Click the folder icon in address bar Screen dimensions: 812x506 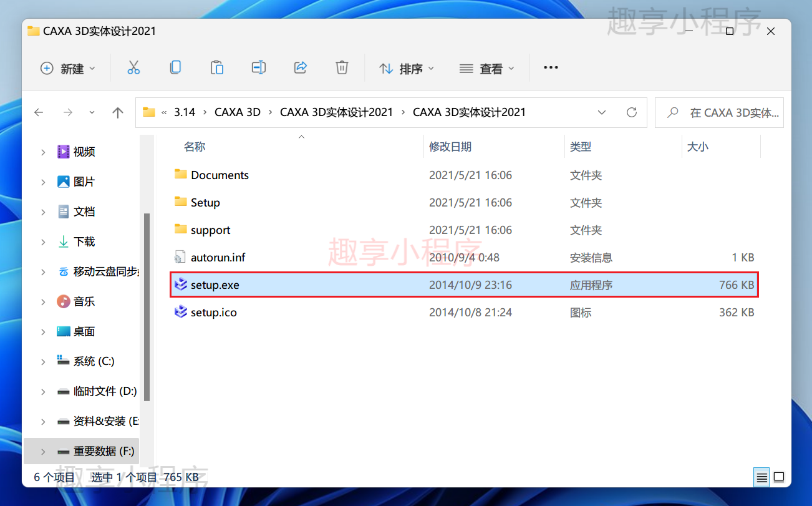point(148,112)
